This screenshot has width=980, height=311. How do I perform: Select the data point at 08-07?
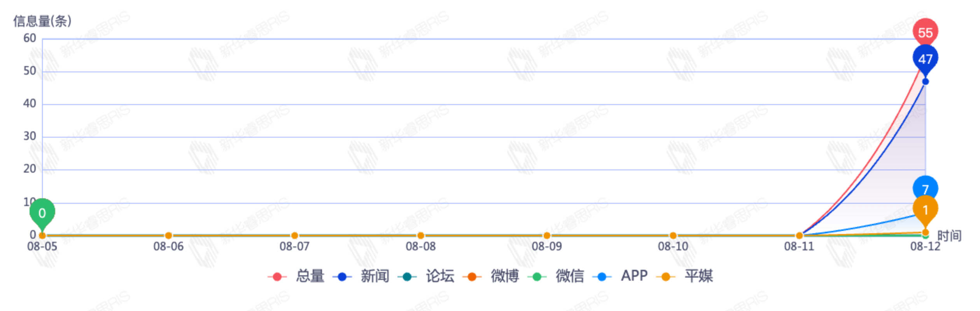tap(294, 236)
